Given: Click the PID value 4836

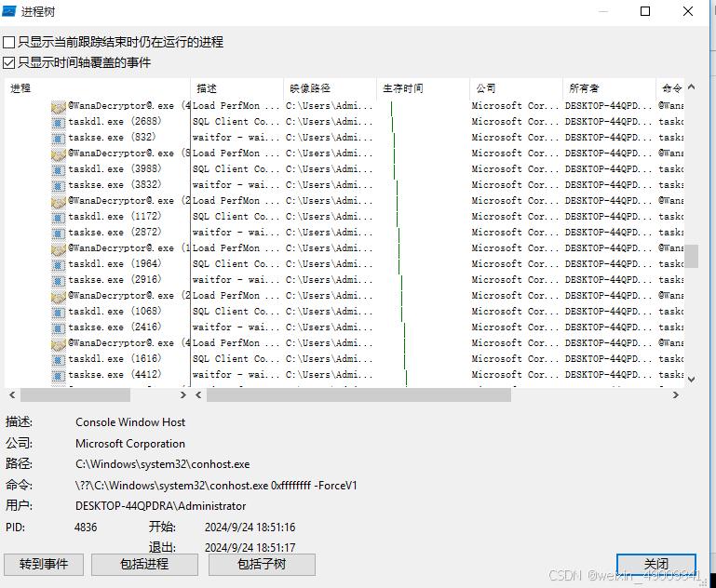Looking at the screenshot, I should click(x=86, y=528).
